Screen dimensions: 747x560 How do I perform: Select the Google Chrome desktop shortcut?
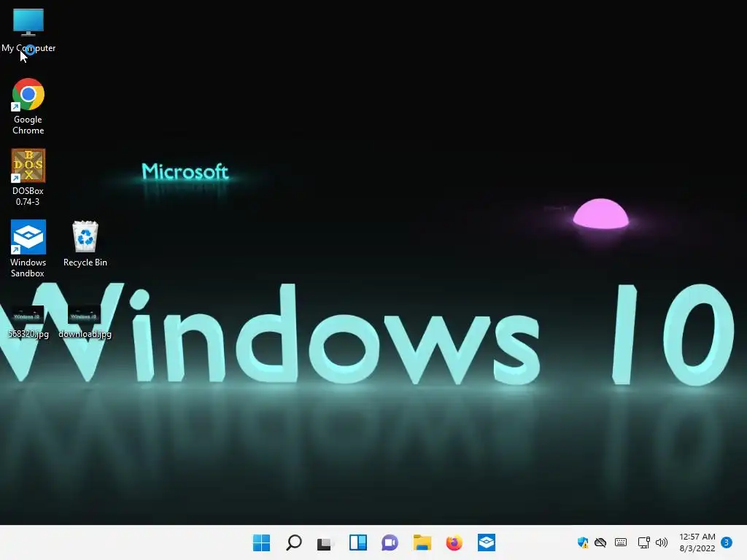(28, 106)
